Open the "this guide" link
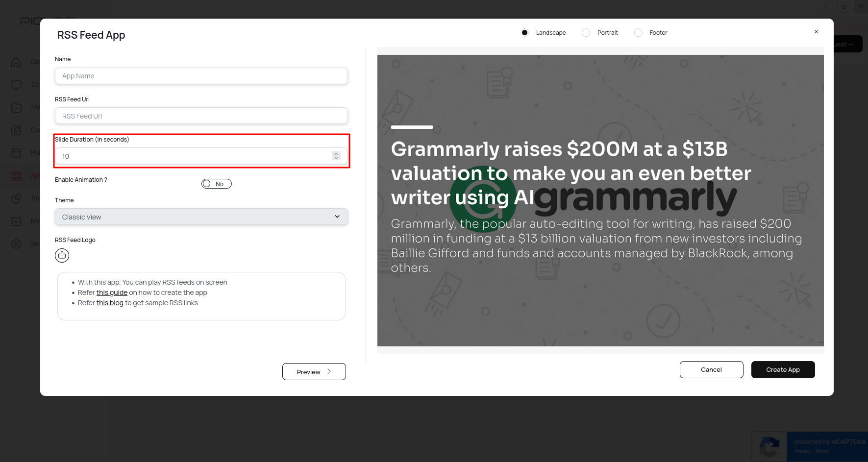Screen dimensions: 868x462 coord(112,292)
